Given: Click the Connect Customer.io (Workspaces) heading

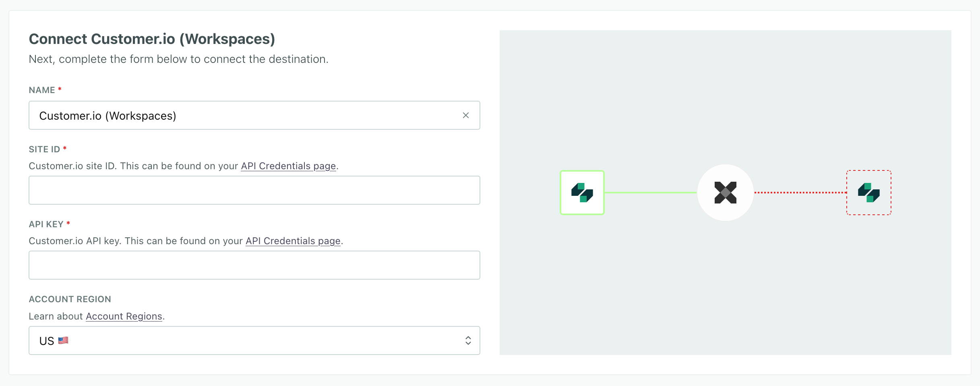Looking at the screenshot, I should (x=152, y=39).
